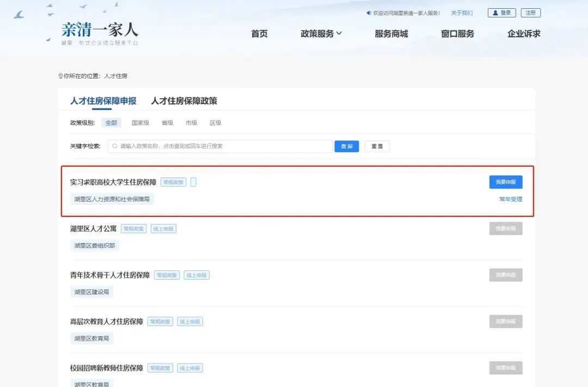Open the 企业诉求 navigation menu item
The image size is (588, 387).
[524, 34]
